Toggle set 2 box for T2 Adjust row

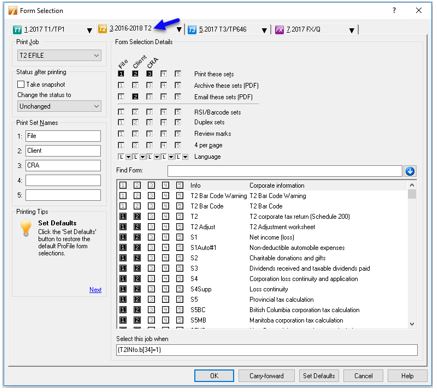coord(137,227)
